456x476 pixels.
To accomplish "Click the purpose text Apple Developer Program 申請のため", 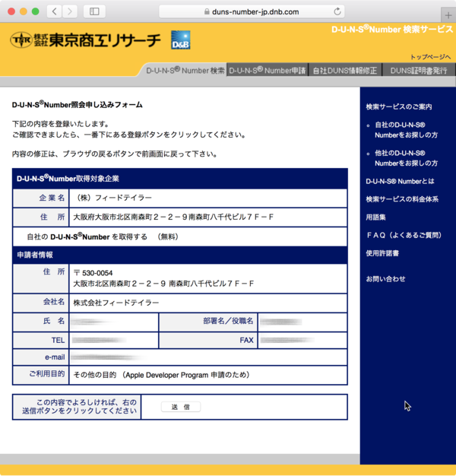I will (186, 375).
